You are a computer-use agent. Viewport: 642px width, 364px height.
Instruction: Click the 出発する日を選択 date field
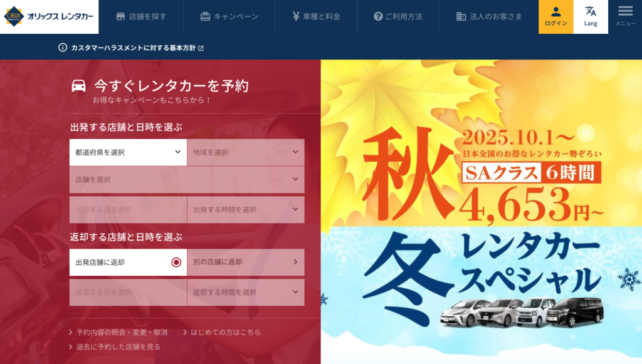(128, 209)
